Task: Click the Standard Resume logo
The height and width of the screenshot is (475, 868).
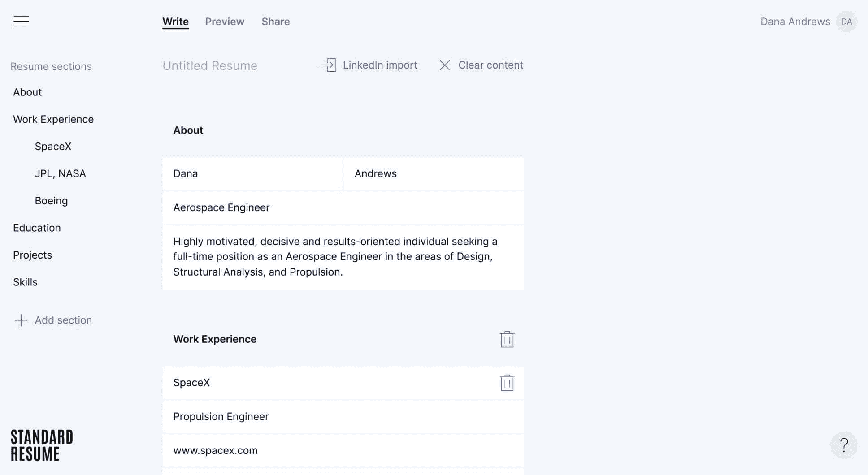Action: (42, 445)
